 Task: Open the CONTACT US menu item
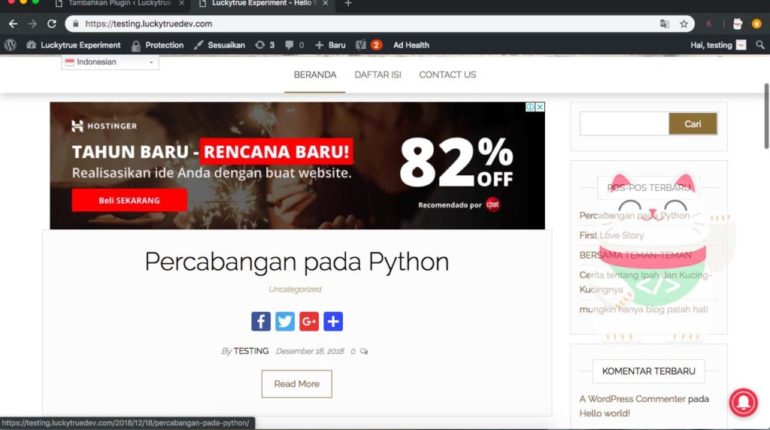(447, 75)
